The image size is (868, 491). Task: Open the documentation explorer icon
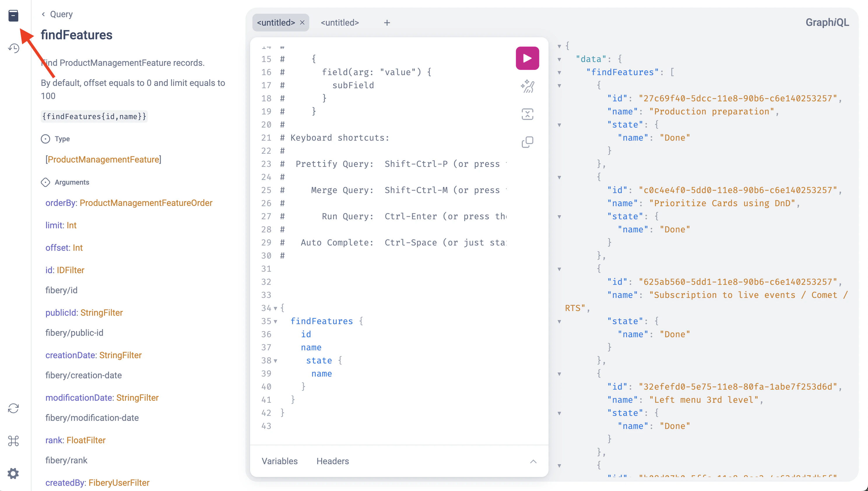pos(13,15)
